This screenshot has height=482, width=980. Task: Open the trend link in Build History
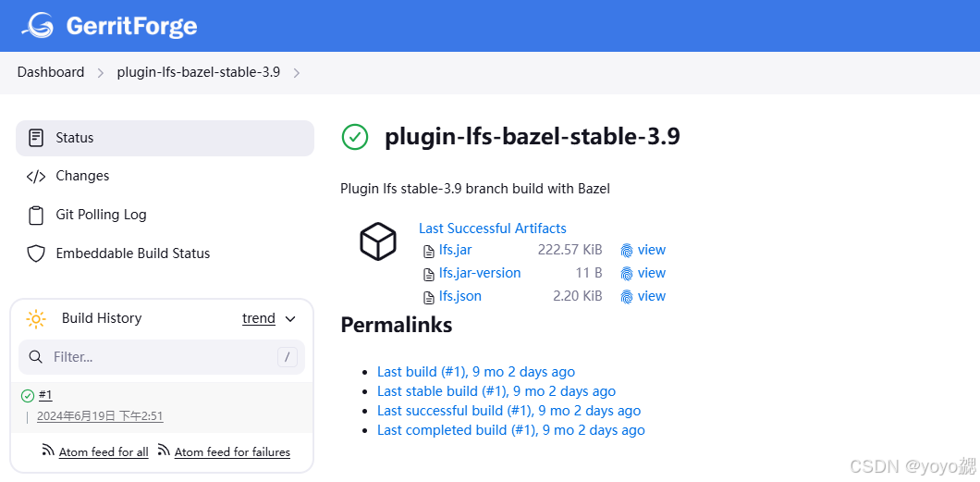pyautogui.click(x=259, y=319)
